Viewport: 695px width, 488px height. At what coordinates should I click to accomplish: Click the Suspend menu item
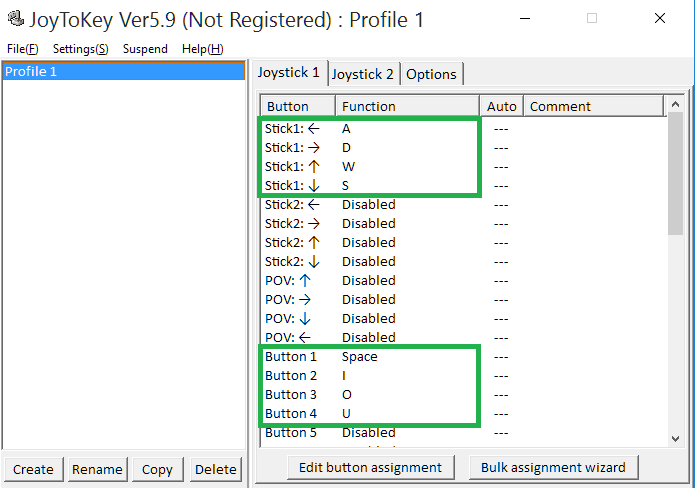coord(145,49)
